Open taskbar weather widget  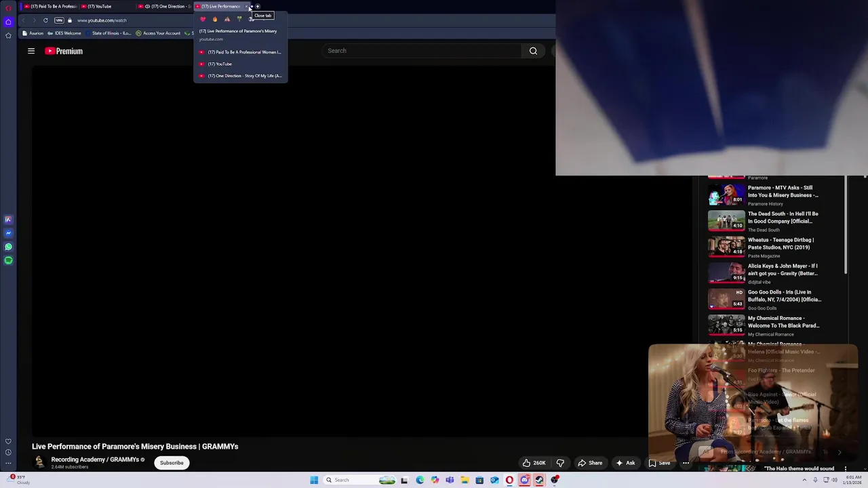point(18,480)
